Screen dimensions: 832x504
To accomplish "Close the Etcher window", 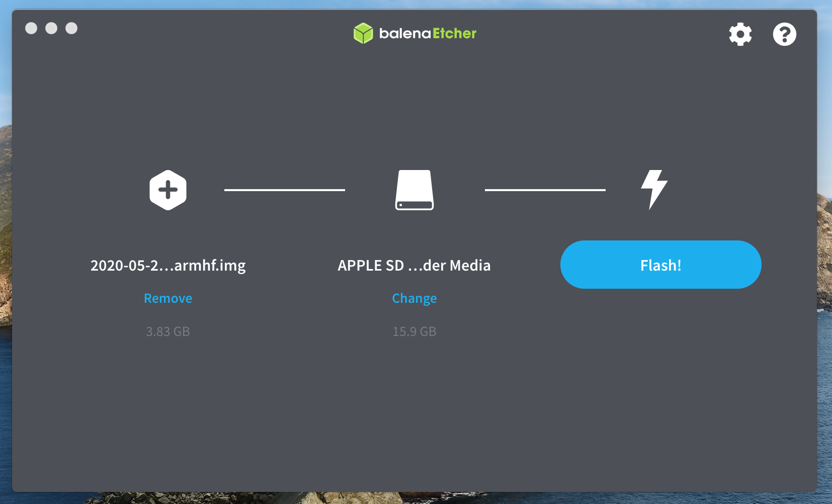I will (31, 28).
